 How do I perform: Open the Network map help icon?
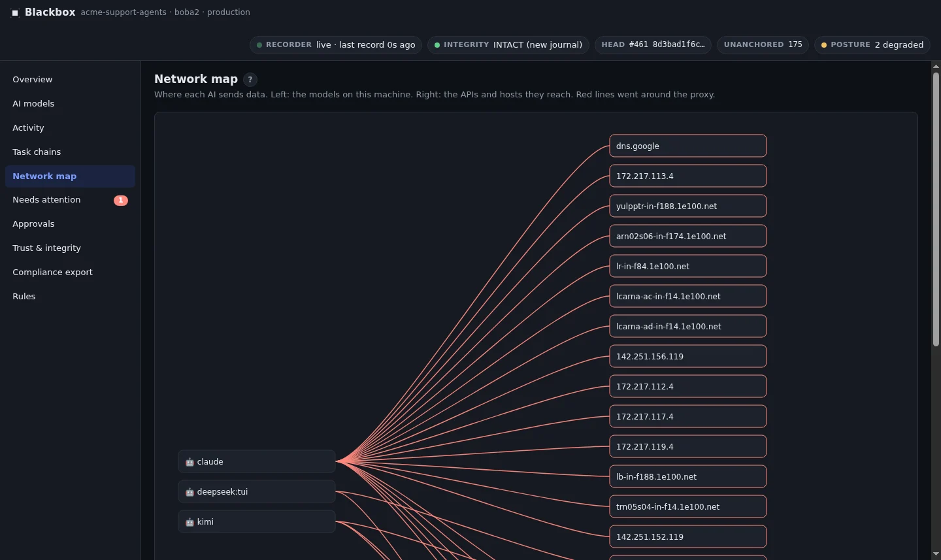click(x=250, y=80)
